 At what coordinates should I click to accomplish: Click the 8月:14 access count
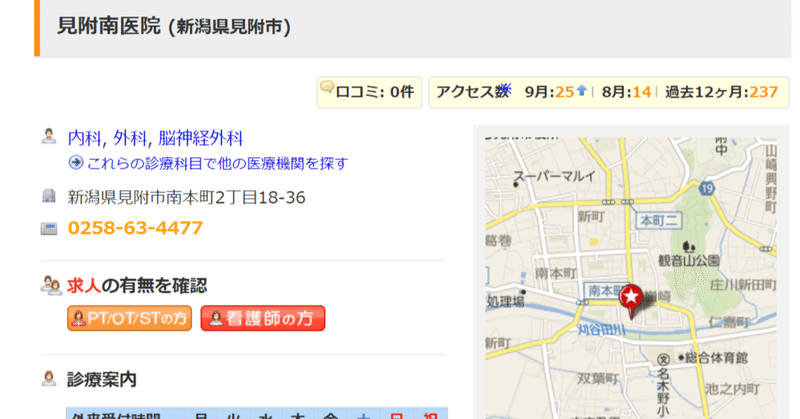(627, 92)
